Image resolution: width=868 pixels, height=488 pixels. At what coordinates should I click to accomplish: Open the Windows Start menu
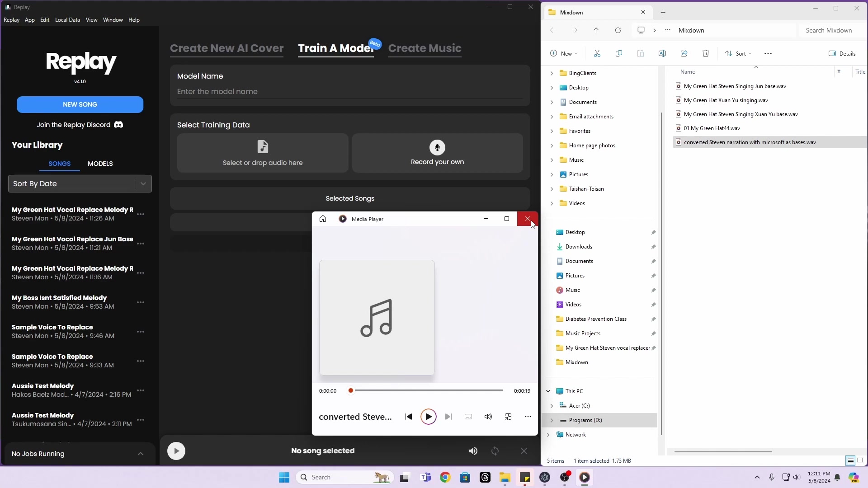284,477
